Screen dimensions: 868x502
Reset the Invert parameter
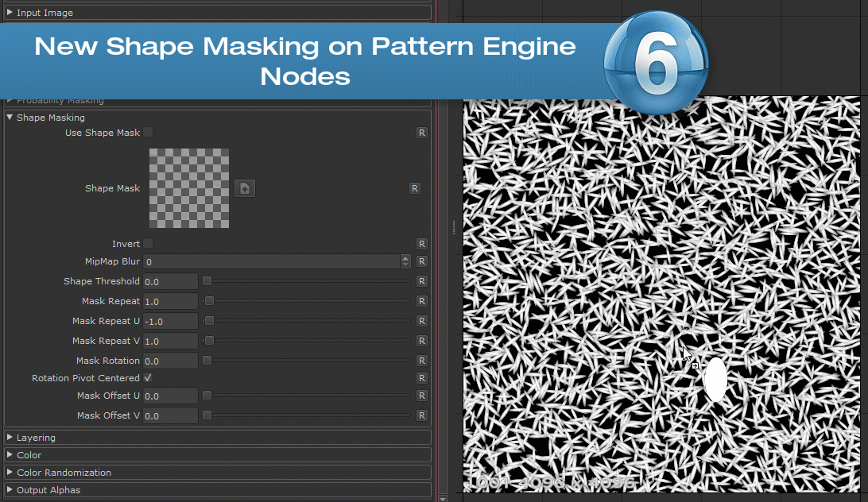click(x=422, y=244)
